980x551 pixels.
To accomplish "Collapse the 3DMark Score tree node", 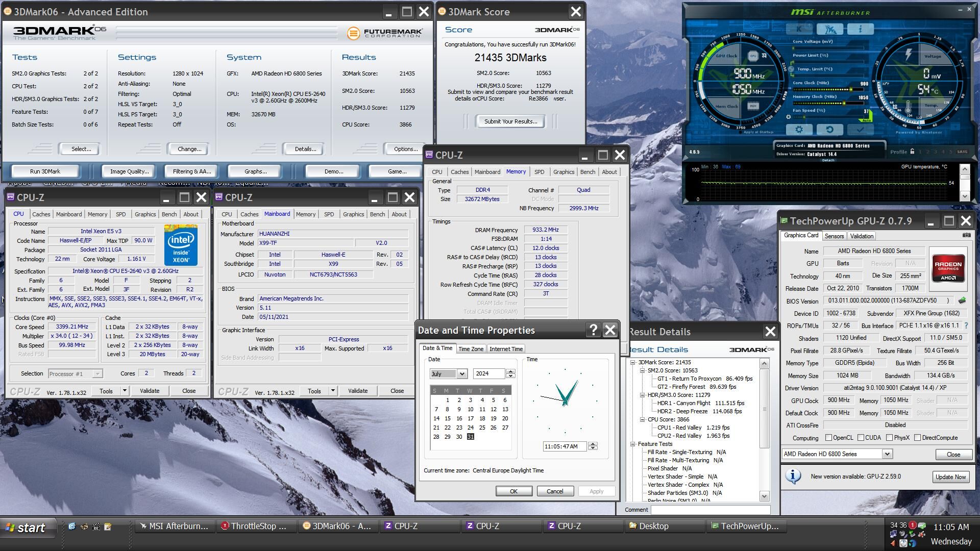I will point(633,362).
